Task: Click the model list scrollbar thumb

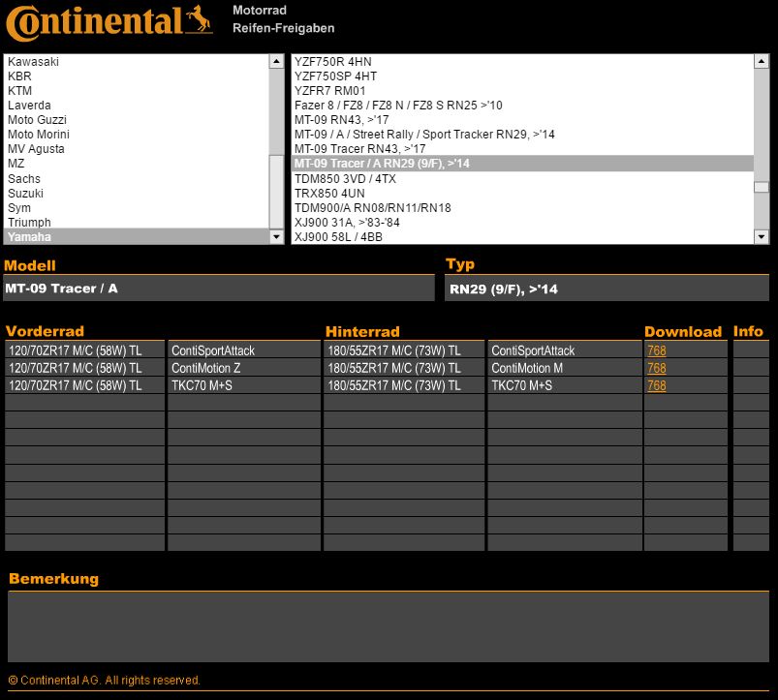Action: click(761, 188)
